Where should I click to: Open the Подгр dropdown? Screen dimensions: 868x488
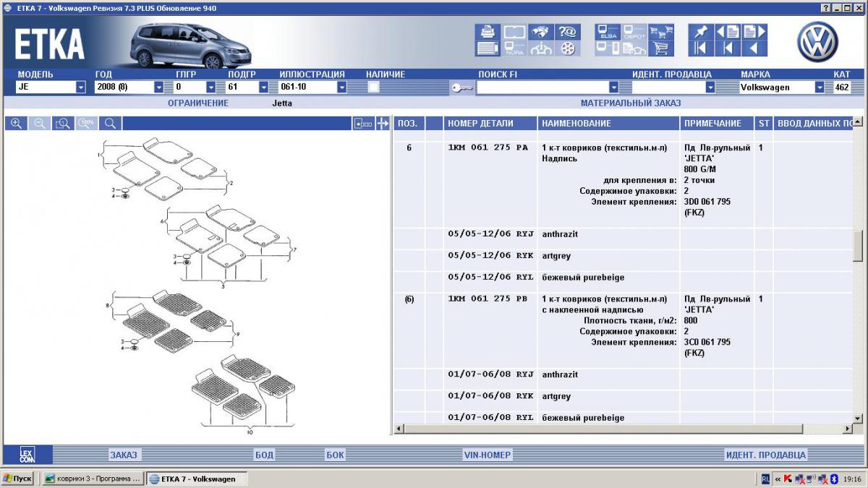(x=263, y=87)
